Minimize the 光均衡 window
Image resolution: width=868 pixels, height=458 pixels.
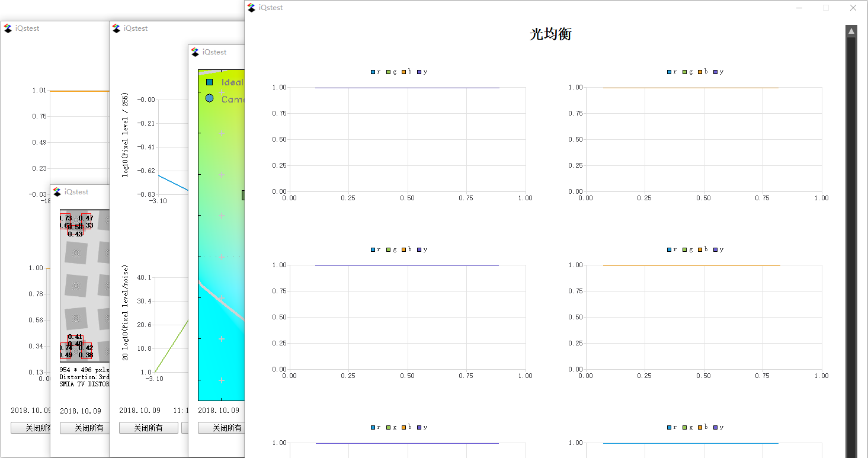(799, 8)
